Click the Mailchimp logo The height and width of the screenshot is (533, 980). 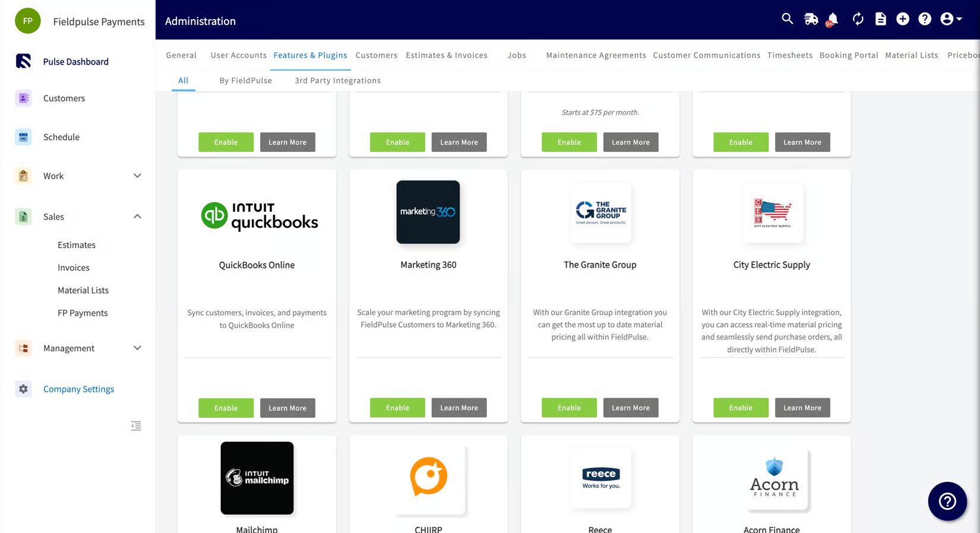257,478
